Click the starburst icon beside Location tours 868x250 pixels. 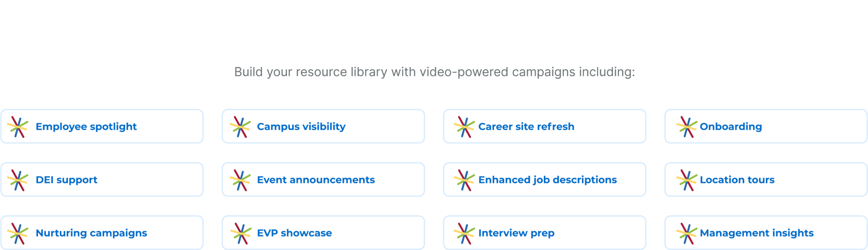(687, 180)
